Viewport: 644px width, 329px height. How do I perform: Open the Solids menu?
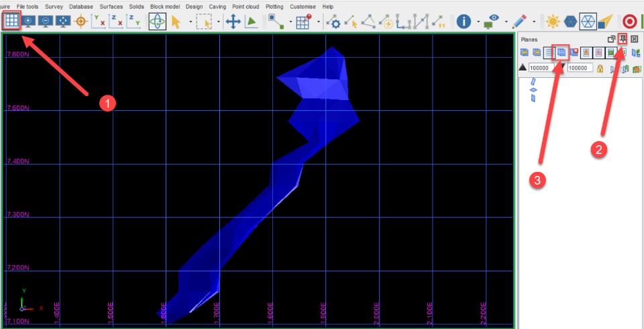(x=136, y=7)
